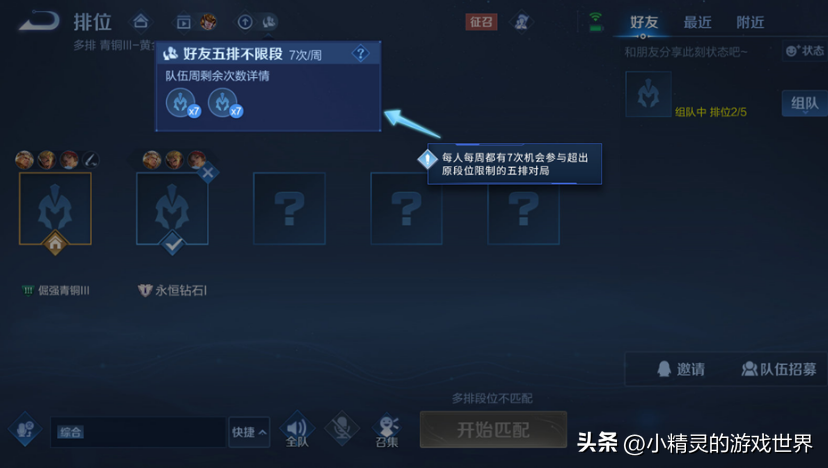Tap the 召集 summon icon
This screenshot has width=828, height=468.
(x=387, y=430)
